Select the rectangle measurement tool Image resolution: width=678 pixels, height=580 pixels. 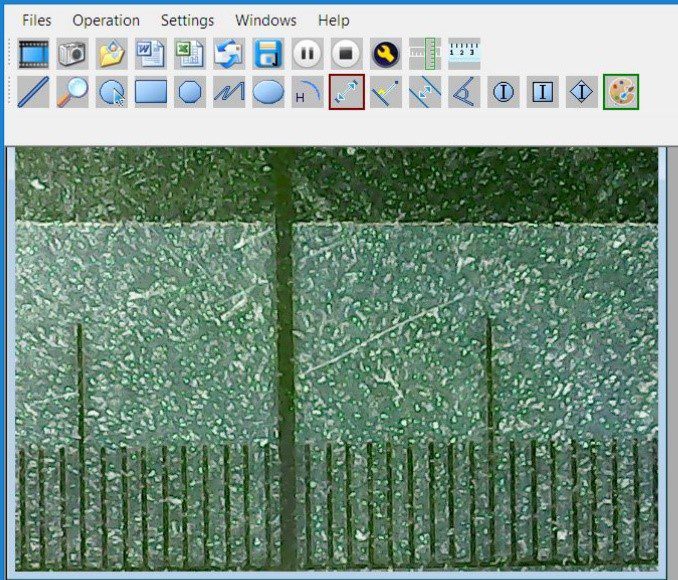[150, 93]
